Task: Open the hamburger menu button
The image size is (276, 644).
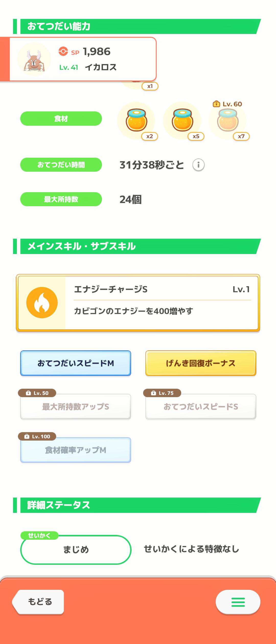Action: tap(238, 602)
